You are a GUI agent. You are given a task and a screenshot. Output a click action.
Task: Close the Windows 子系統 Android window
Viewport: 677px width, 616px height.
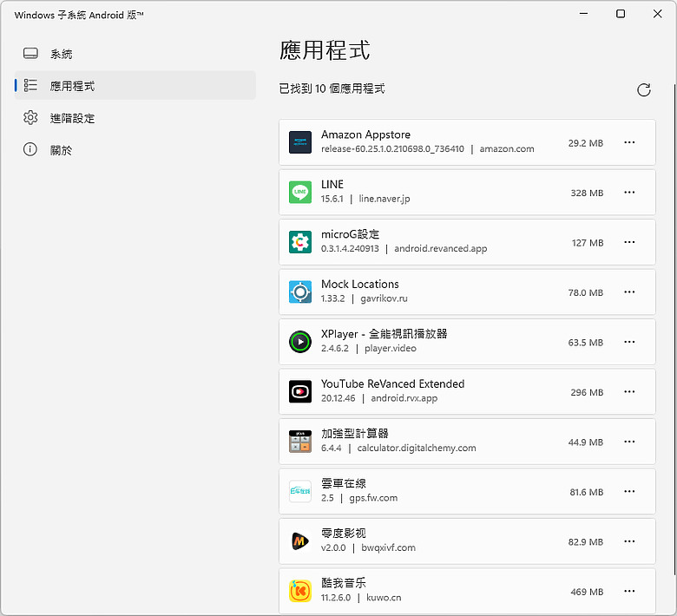658,14
